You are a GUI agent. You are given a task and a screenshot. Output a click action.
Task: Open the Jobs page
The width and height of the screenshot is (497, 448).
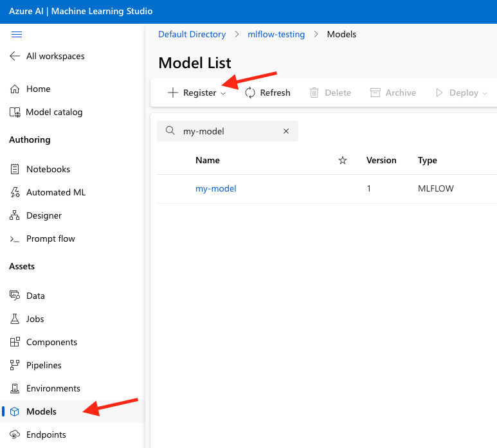pos(35,319)
